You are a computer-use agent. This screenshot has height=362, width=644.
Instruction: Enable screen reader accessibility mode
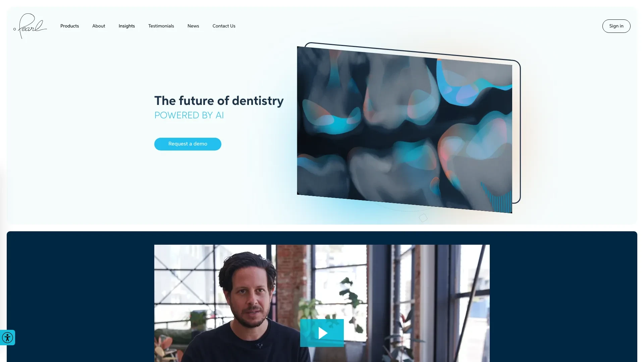pyautogui.click(x=7, y=337)
